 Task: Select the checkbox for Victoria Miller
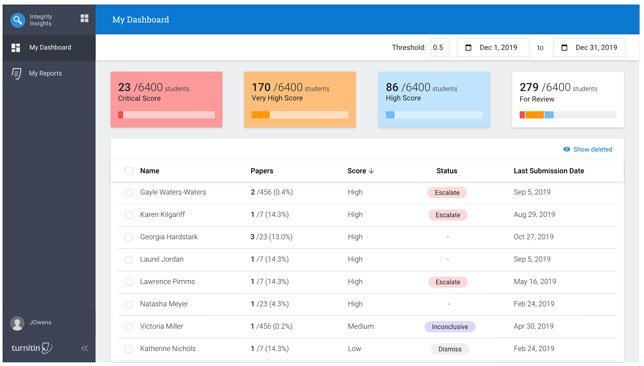click(129, 327)
